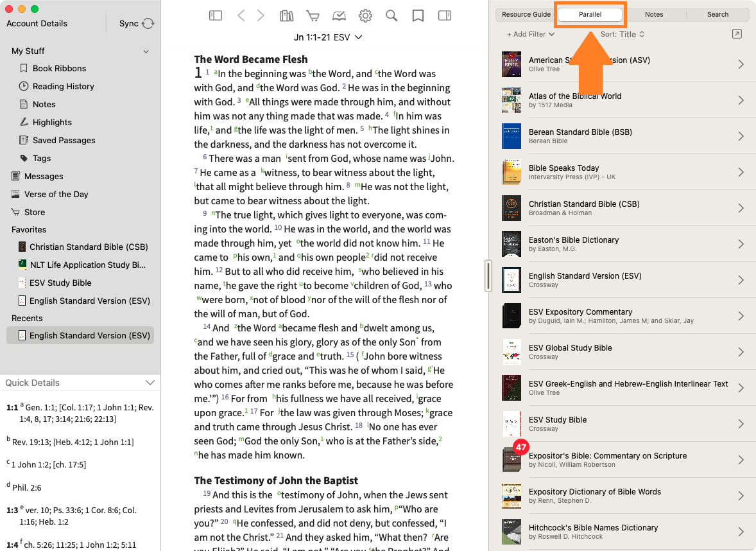Open the Library books icon

point(286,15)
